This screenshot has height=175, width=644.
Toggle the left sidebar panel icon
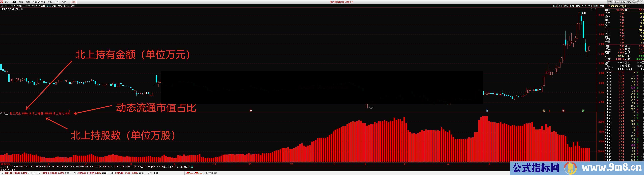(2, 6)
